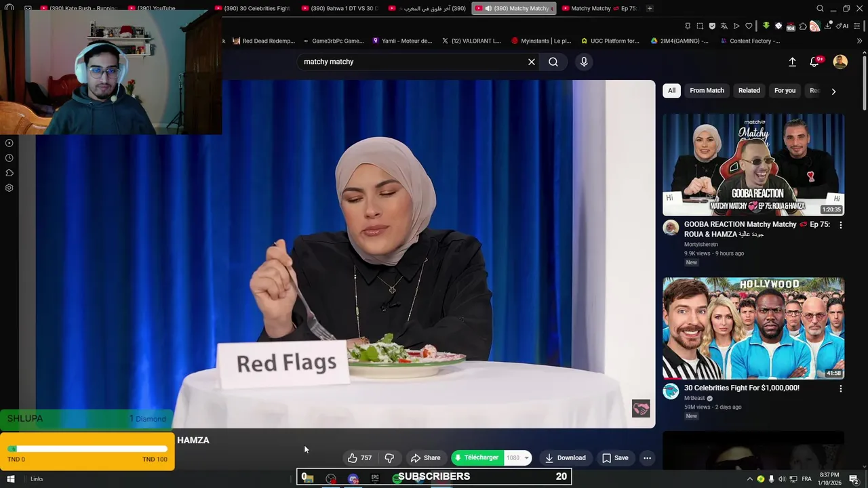This screenshot has width=868, height=488.
Task: Open "(12) VALORANT L..." bookmark
Action: 471,41
